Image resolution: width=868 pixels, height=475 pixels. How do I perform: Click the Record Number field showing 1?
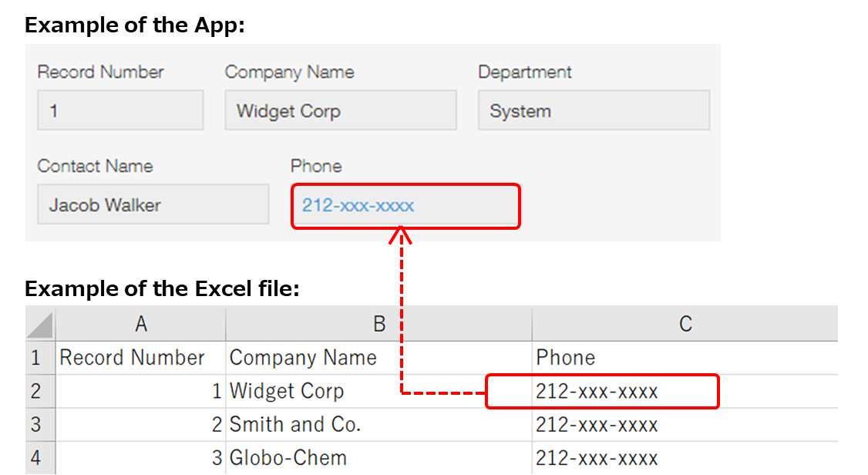119,110
